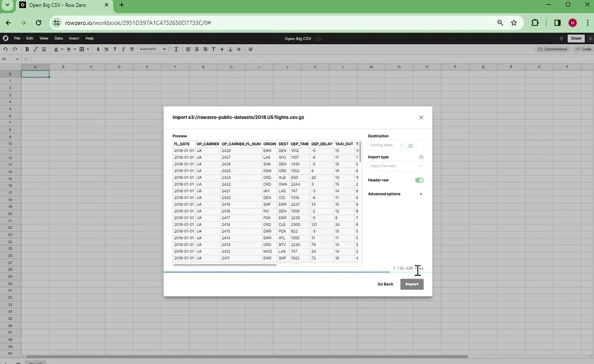Click the import type help icon
Screen dimensions: 594x364
point(421,157)
